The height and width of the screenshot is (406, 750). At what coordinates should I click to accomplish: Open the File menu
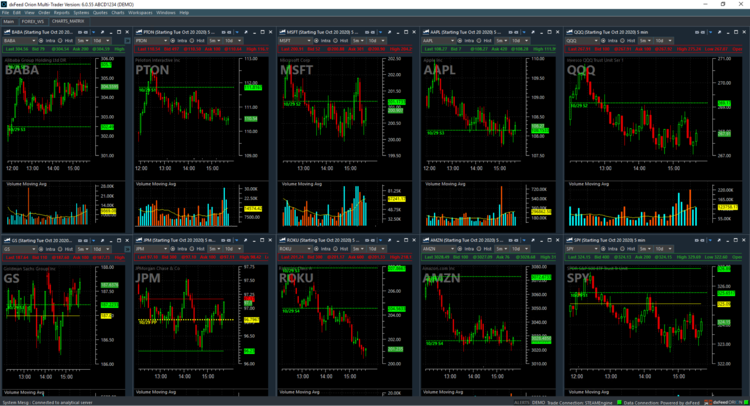[5, 12]
